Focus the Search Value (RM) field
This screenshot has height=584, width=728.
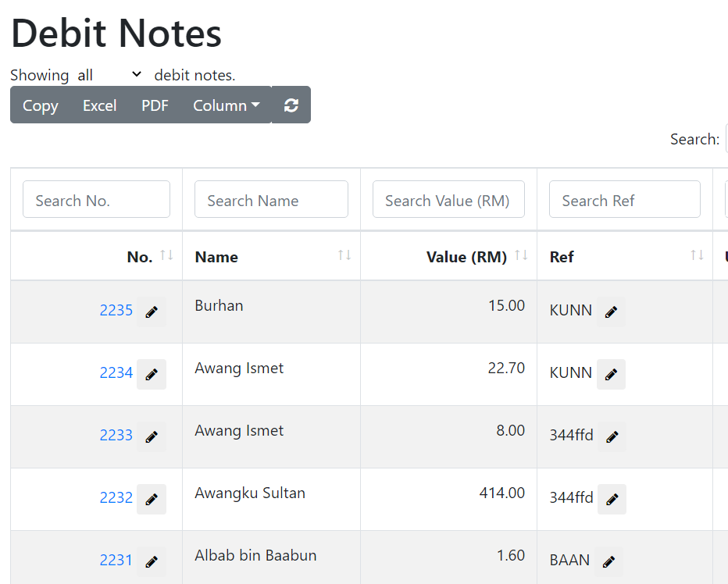pos(448,199)
